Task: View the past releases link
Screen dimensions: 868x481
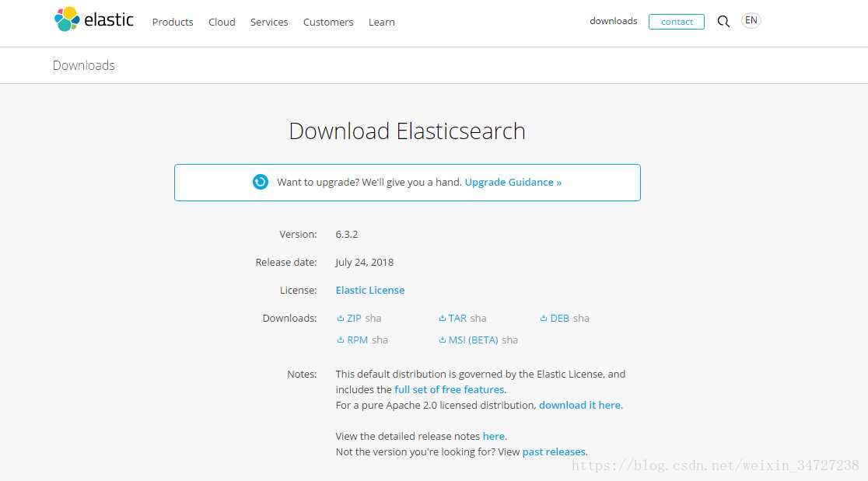Action: (554, 451)
